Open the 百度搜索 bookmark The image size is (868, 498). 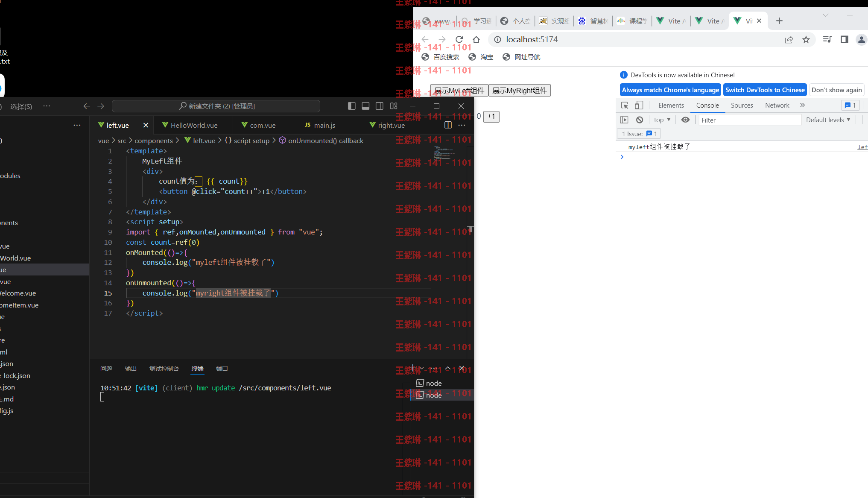pyautogui.click(x=440, y=57)
